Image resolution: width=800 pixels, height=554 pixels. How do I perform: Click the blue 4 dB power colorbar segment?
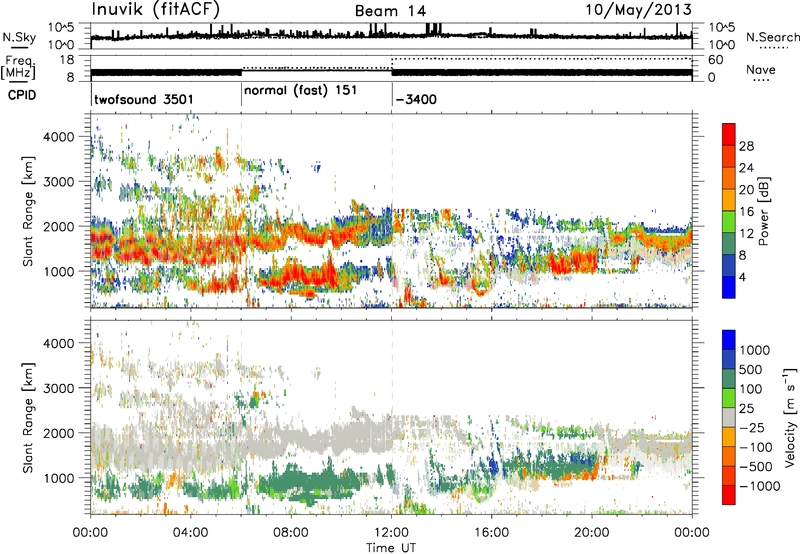point(729,287)
